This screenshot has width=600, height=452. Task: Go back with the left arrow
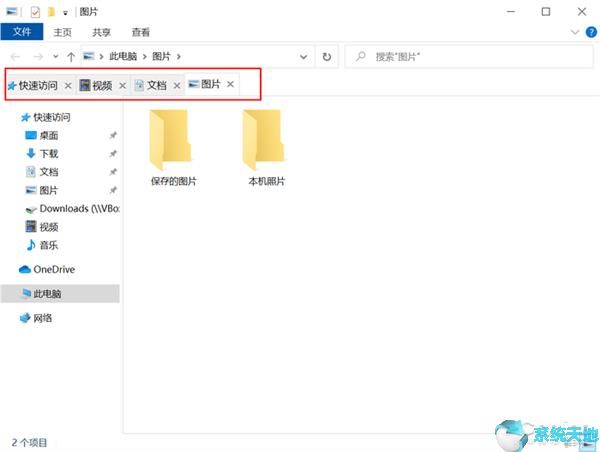click(15, 57)
